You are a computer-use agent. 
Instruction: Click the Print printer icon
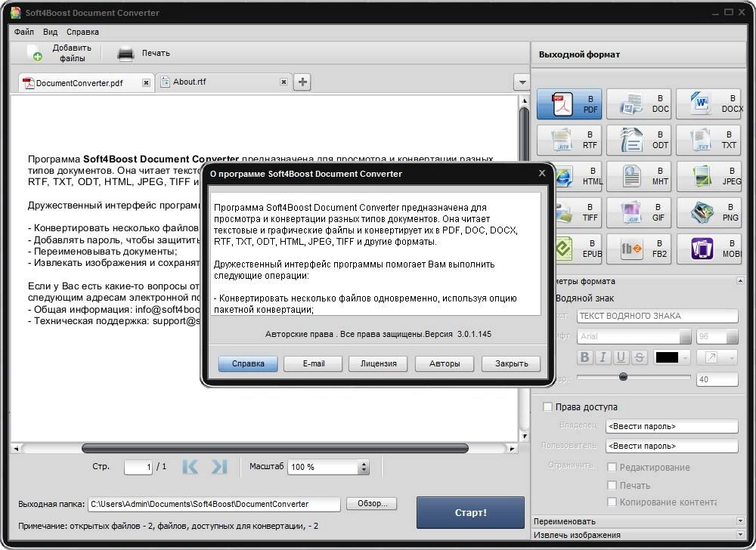pyautogui.click(x=125, y=54)
